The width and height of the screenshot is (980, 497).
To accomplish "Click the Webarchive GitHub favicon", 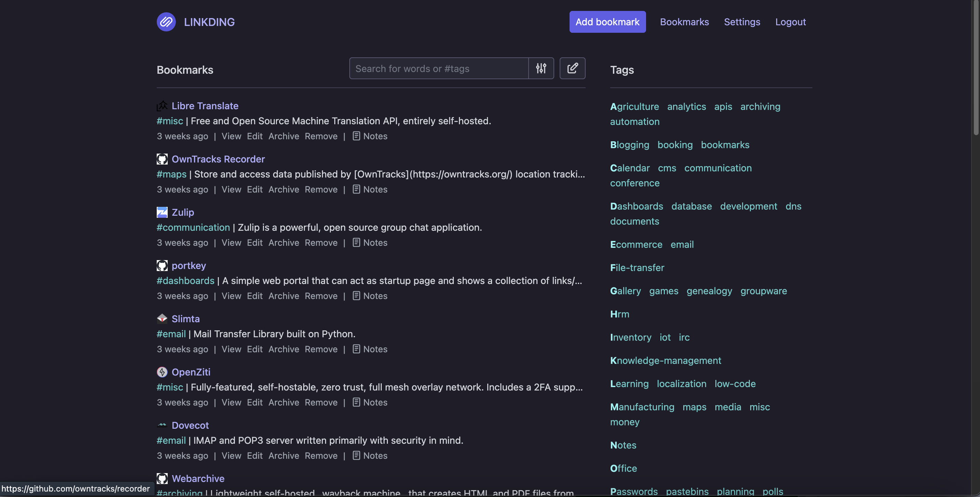I will pos(162,478).
